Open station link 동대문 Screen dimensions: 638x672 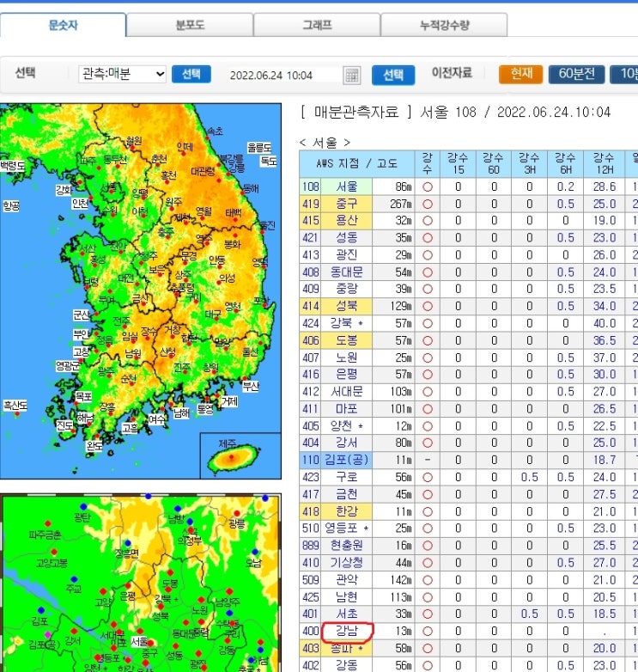(x=346, y=272)
